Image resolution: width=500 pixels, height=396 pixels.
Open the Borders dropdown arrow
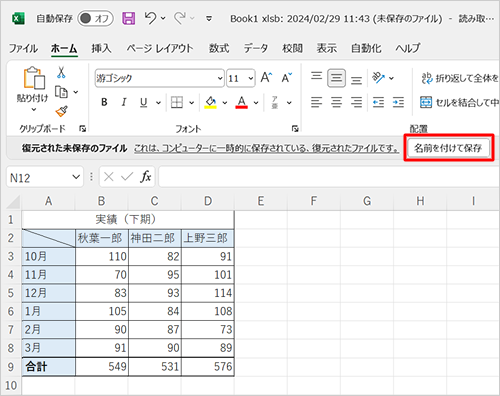(192, 103)
